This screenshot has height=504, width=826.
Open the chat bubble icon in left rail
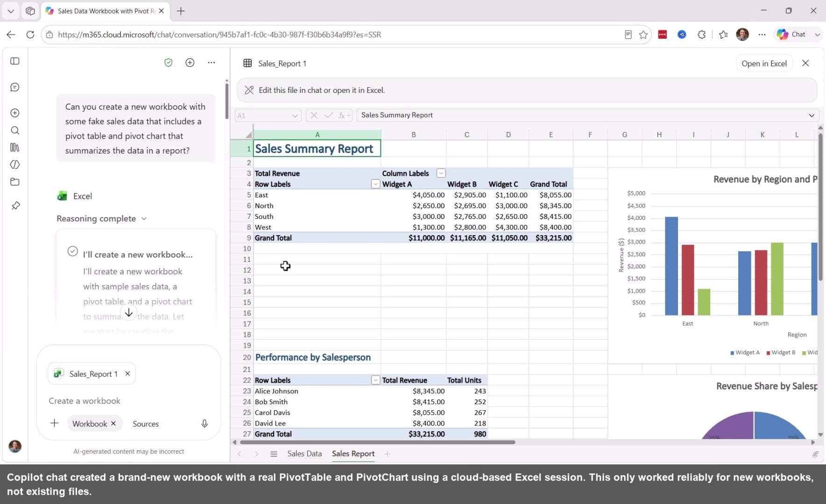tap(15, 87)
